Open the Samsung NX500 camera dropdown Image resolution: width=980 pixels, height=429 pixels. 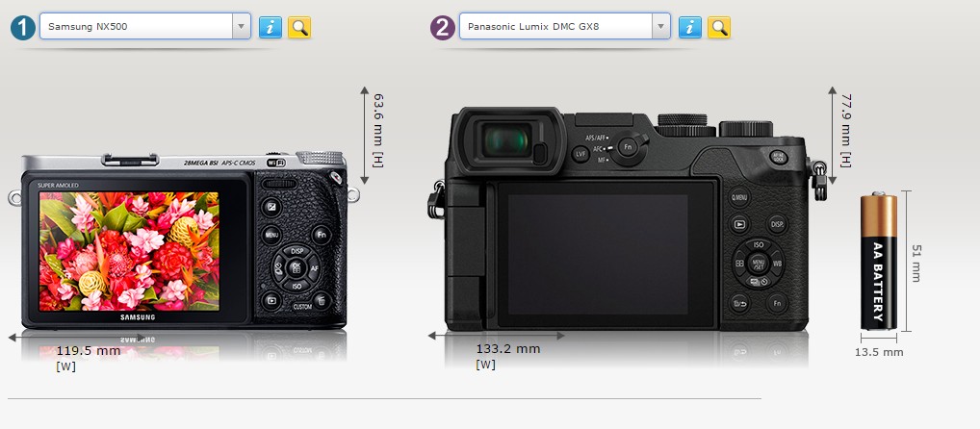[145, 27]
